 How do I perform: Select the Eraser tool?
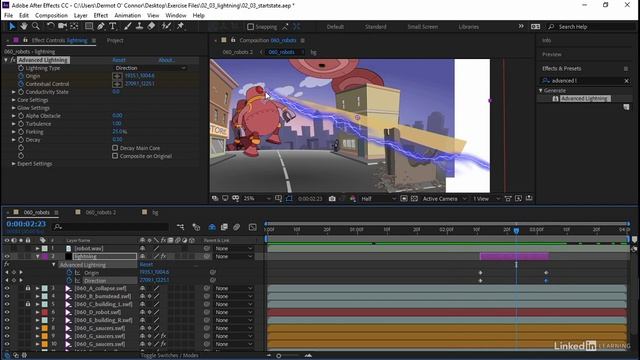point(151,27)
